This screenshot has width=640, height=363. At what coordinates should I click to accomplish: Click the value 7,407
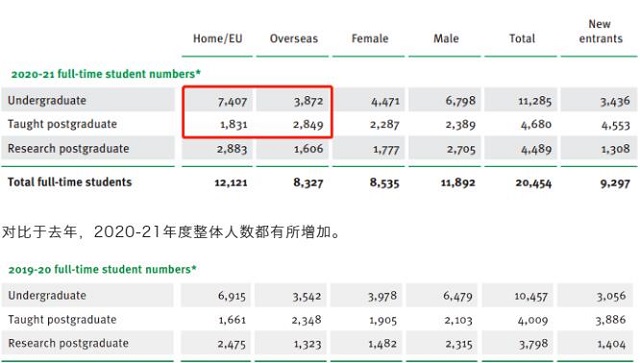[x=232, y=101]
